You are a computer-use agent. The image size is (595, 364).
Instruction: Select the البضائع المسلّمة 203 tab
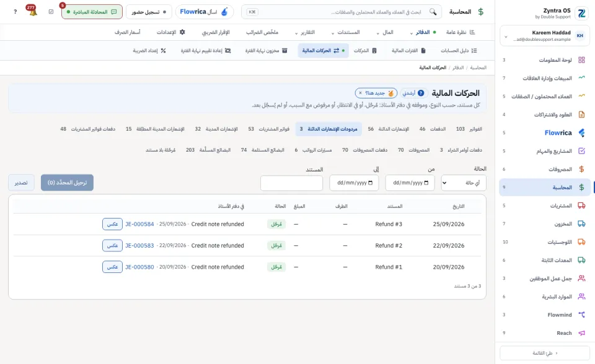(208, 150)
